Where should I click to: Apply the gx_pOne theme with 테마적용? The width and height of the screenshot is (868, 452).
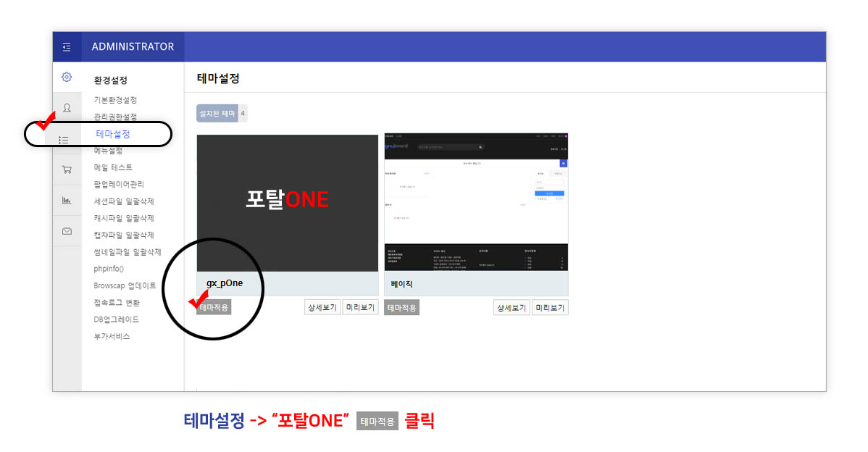(x=214, y=306)
